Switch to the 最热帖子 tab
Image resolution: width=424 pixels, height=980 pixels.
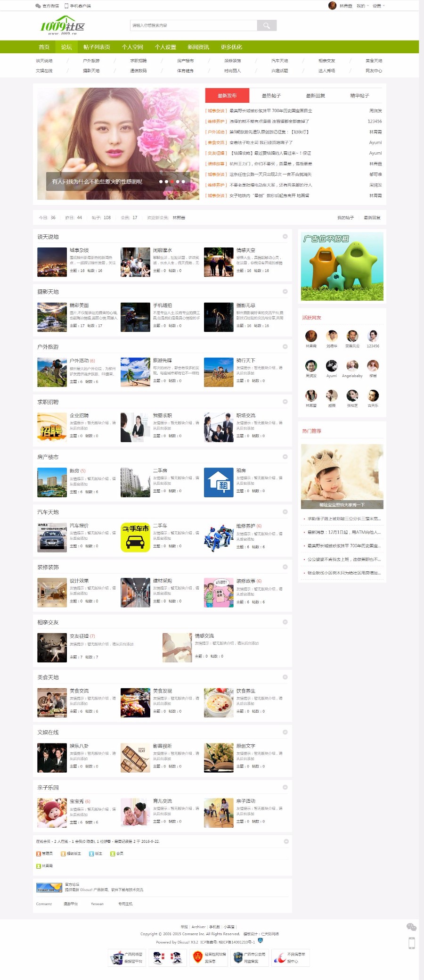pyautogui.click(x=271, y=96)
